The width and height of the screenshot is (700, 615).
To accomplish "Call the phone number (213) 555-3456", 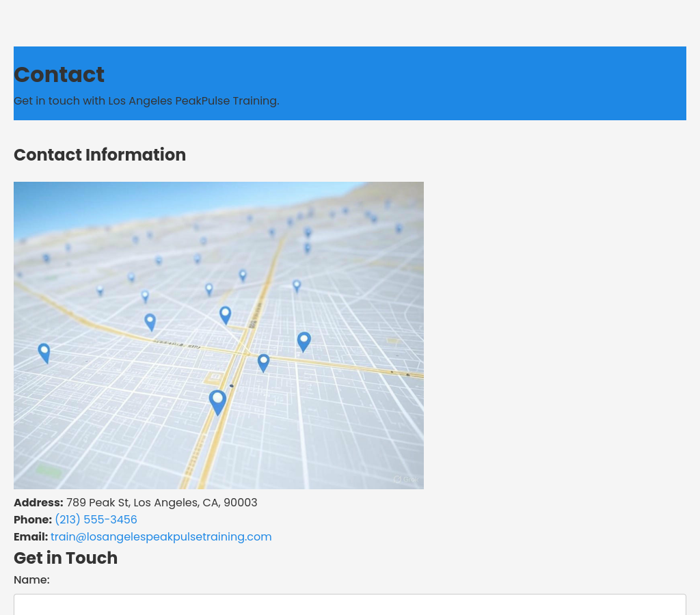I will point(96,519).
